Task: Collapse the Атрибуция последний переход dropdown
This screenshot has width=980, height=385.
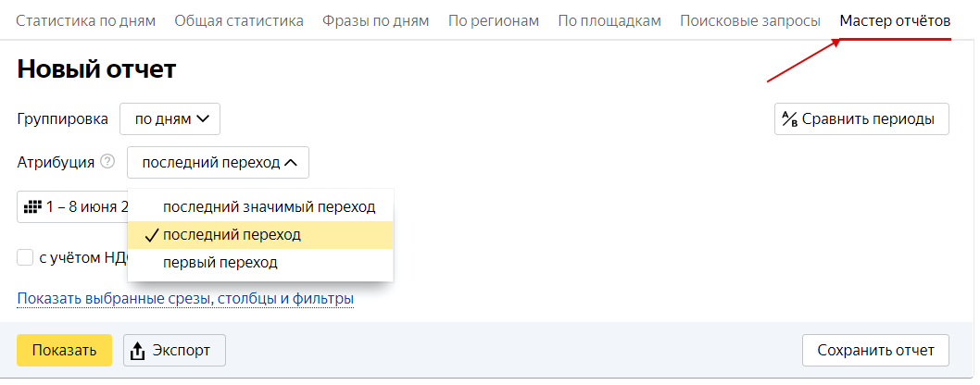Action: (x=218, y=163)
